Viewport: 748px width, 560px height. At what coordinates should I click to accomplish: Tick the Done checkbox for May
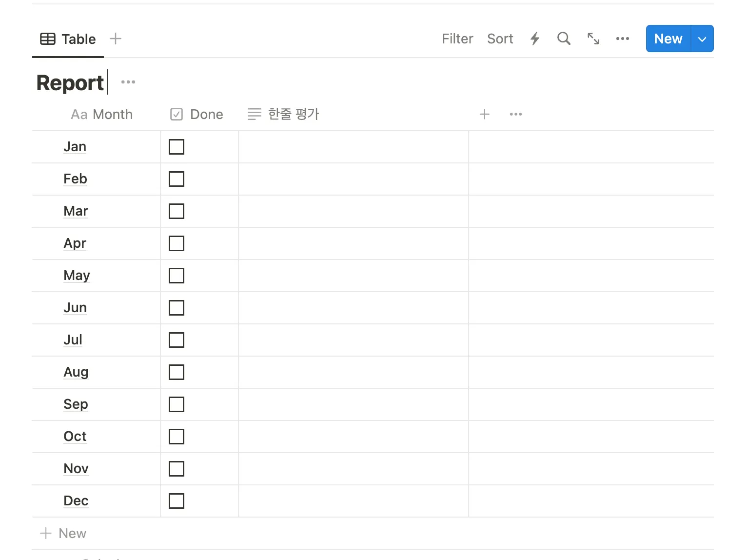tap(177, 276)
